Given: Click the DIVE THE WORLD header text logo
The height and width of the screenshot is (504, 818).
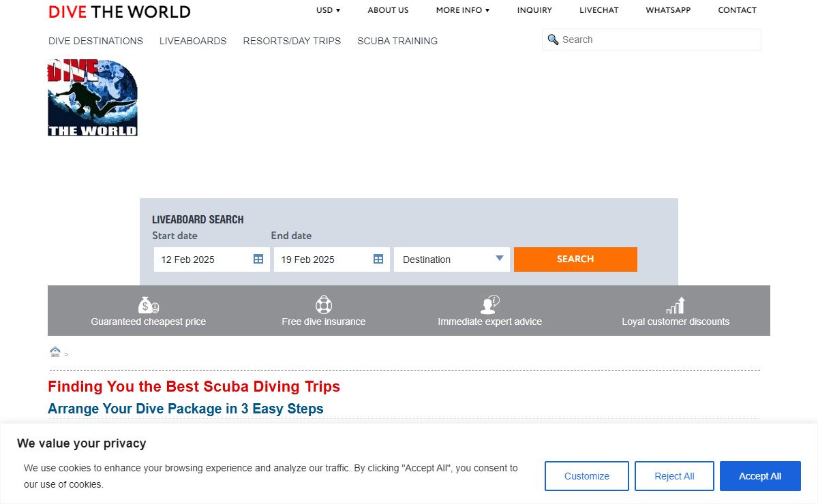Looking at the screenshot, I should point(119,12).
